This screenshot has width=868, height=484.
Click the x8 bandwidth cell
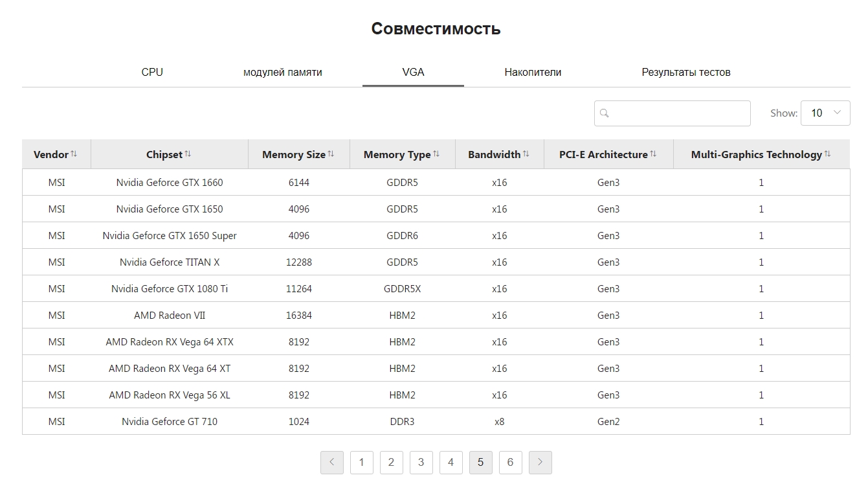pos(500,422)
